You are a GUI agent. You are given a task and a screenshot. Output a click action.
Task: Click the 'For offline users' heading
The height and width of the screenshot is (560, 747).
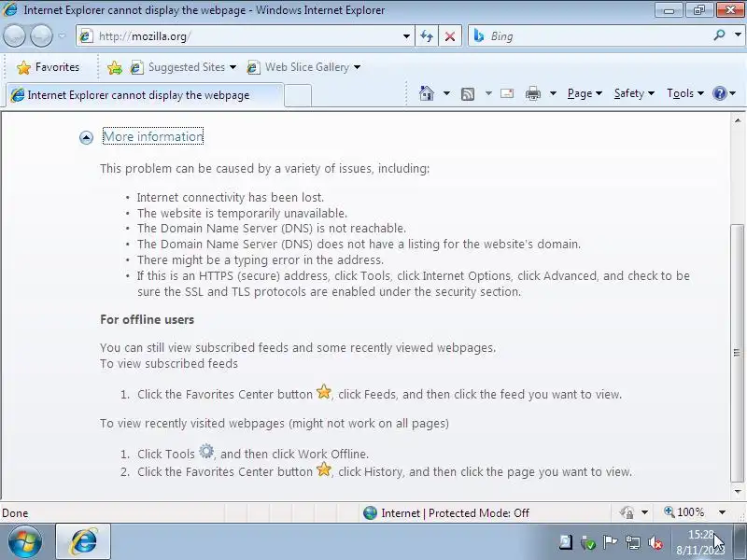click(x=148, y=319)
